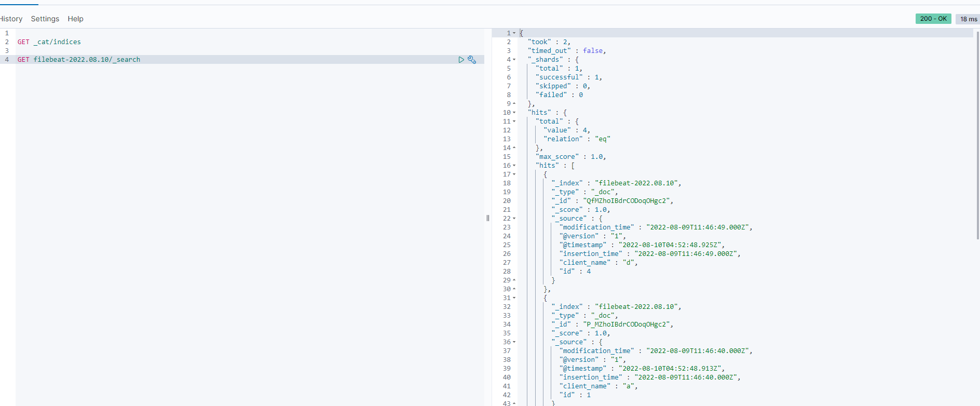The image size is (980, 406).
Task: Click the "@version" : "1" on line 24
Action: click(593, 236)
